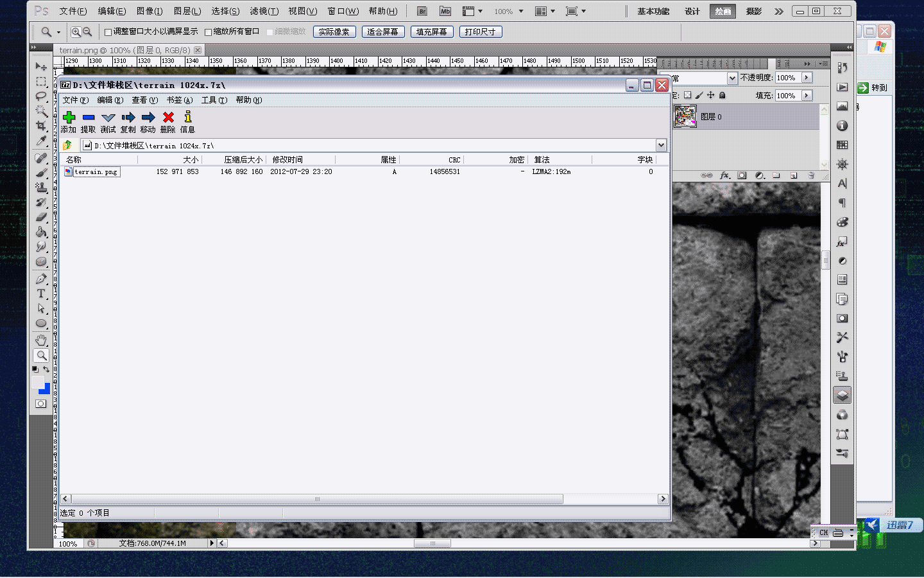
Task: Enable 缩放所有窗口 checkbox
Action: (x=208, y=32)
